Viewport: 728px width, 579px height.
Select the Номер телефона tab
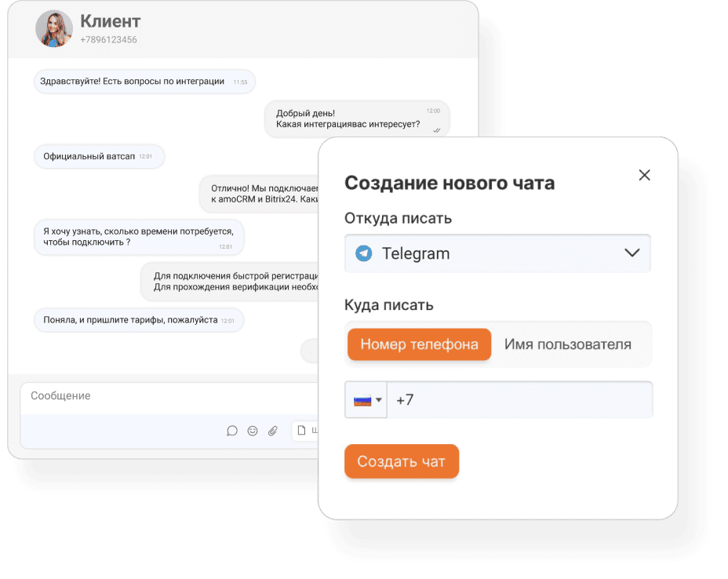419,344
